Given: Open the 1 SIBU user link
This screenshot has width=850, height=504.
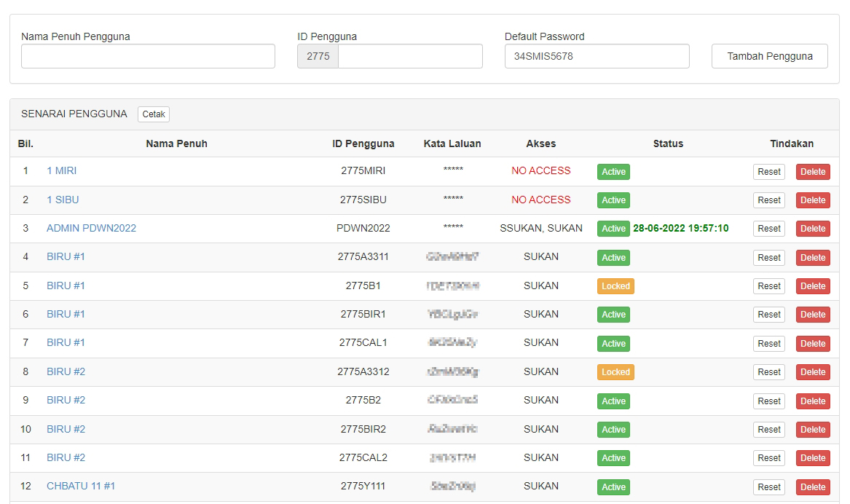Looking at the screenshot, I should (x=63, y=200).
